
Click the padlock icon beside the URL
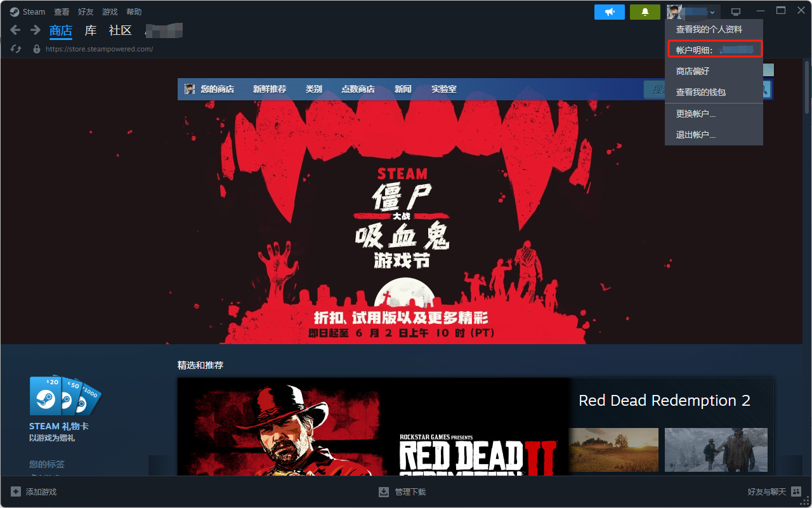pyautogui.click(x=37, y=49)
